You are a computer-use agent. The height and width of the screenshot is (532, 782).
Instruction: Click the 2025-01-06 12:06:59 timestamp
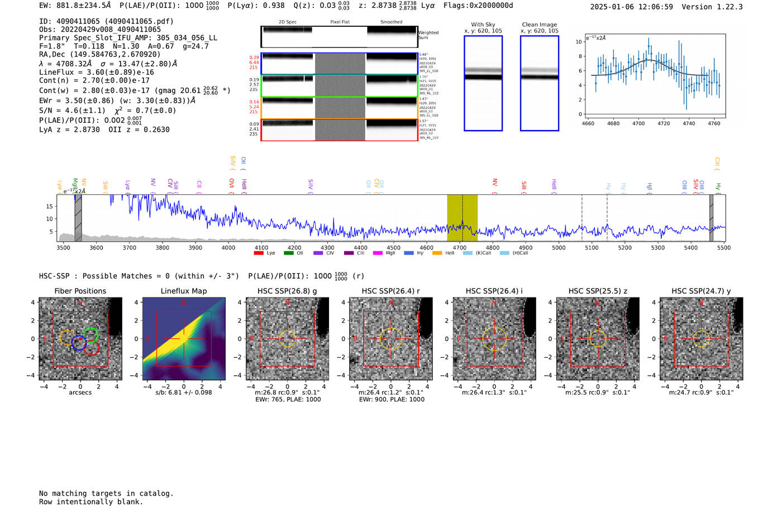[632, 7]
